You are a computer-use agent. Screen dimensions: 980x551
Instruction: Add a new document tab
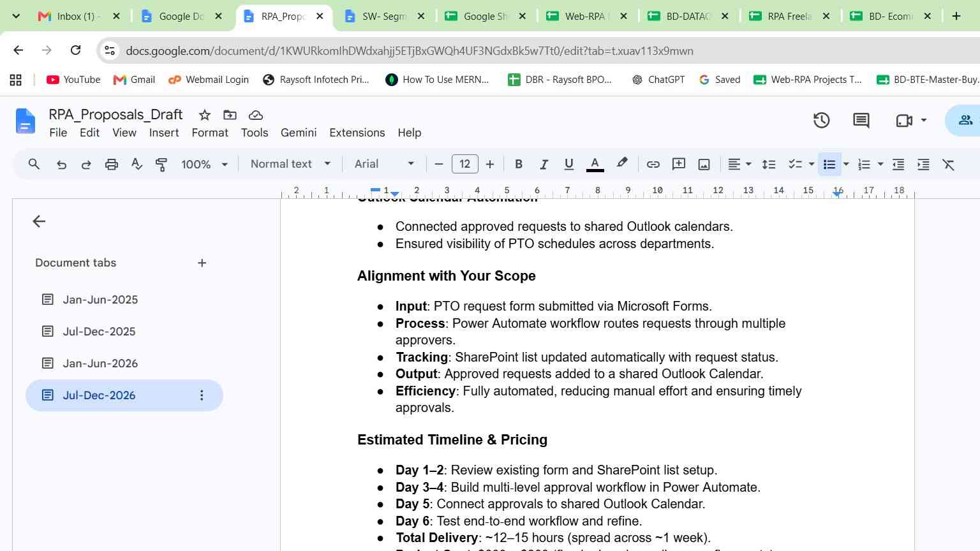pos(202,263)
